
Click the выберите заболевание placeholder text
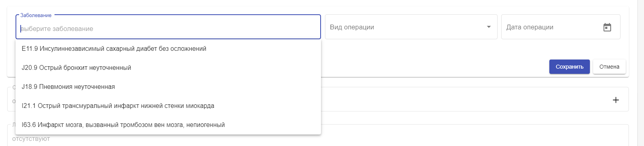click(56, 29)
